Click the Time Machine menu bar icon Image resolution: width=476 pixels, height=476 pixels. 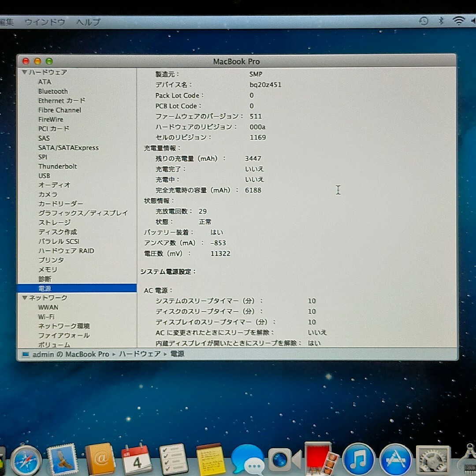click(424, 21)
